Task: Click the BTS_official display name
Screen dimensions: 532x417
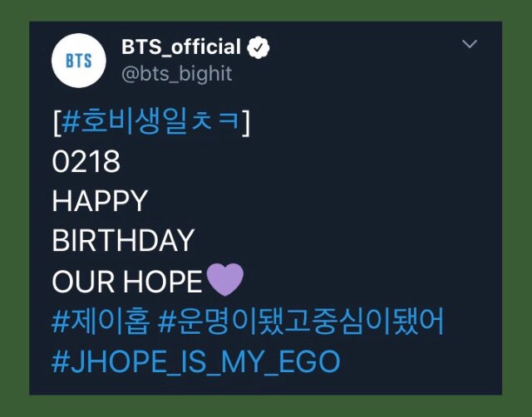Action: click(x=181, y=47)
